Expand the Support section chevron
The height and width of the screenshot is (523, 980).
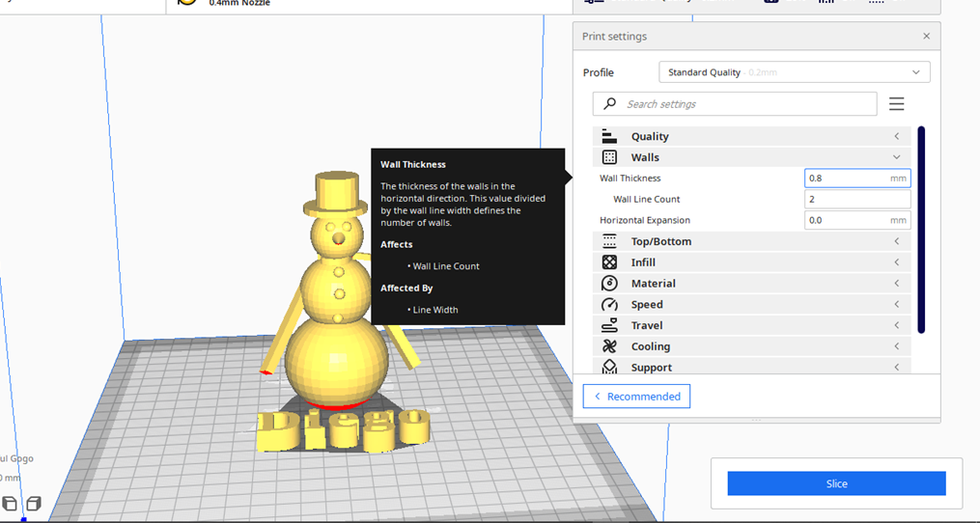897,368
